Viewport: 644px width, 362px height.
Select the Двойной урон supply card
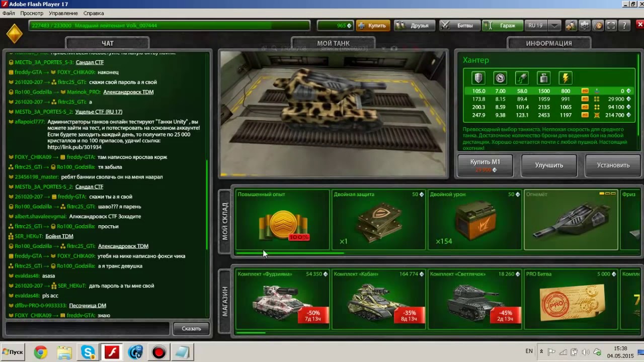(x=475, y=220)
